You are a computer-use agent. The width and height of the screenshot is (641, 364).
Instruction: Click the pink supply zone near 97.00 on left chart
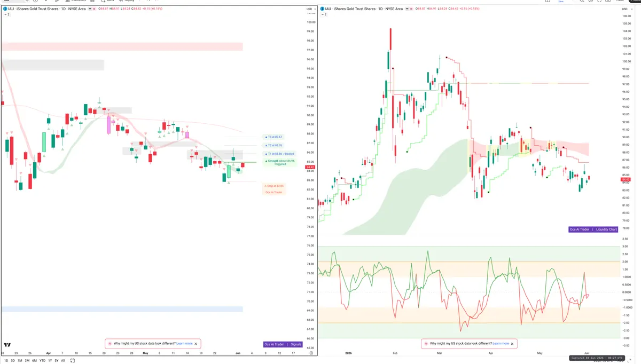(x=122, y=46)
